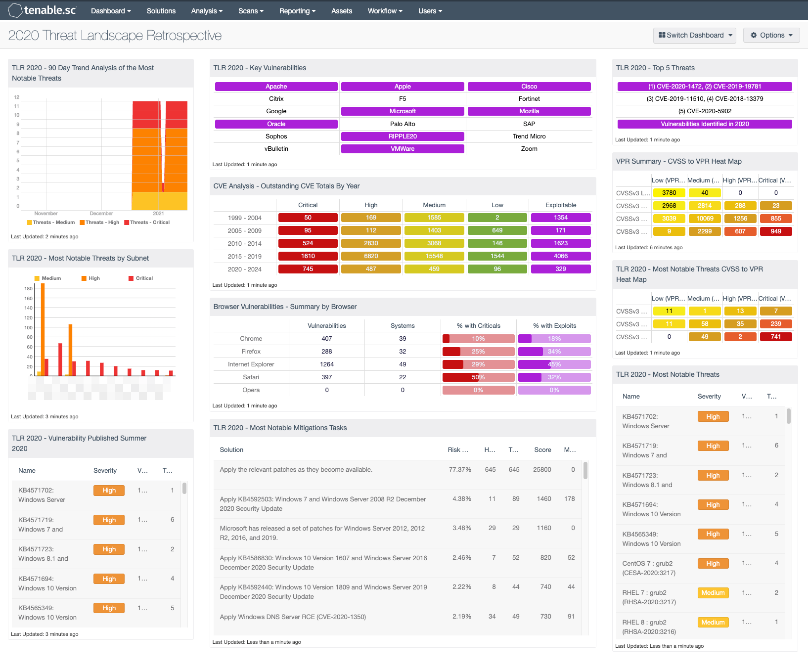The image size is (808, 672).
Task: Click Medium badge for RHEL 7 : grub2
Action: [713, 593]
